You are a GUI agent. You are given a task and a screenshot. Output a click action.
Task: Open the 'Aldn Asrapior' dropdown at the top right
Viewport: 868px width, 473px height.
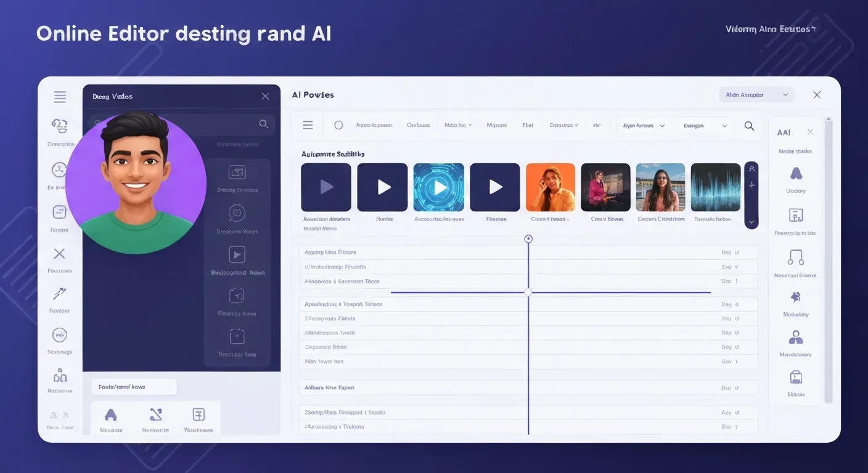[756, 94]
